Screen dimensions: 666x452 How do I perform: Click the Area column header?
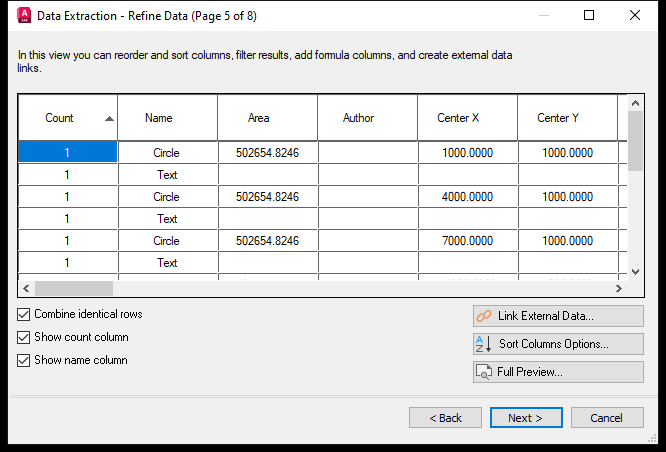(x=268, y=118)
